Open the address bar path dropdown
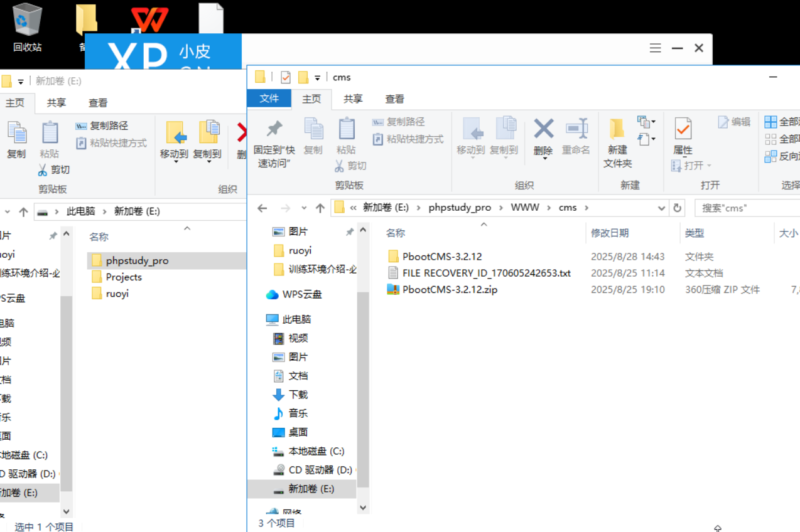The height and width of the screenshot is (532, 800). click(x=661, y=207)
